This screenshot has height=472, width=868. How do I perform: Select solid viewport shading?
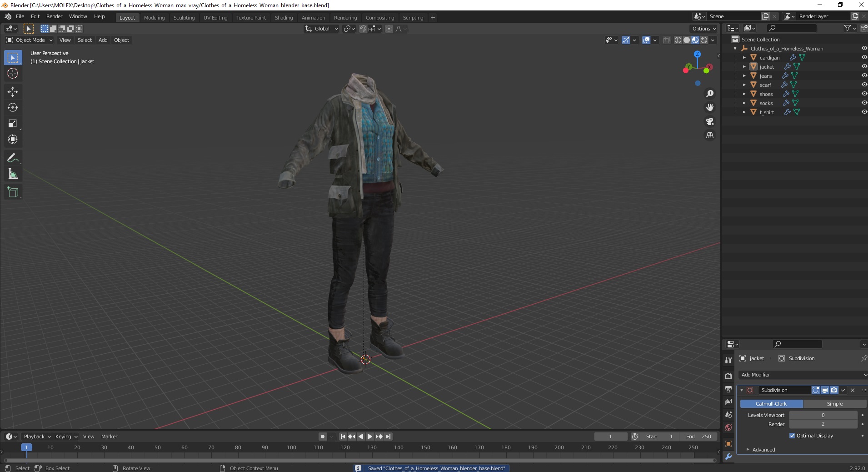687,40
